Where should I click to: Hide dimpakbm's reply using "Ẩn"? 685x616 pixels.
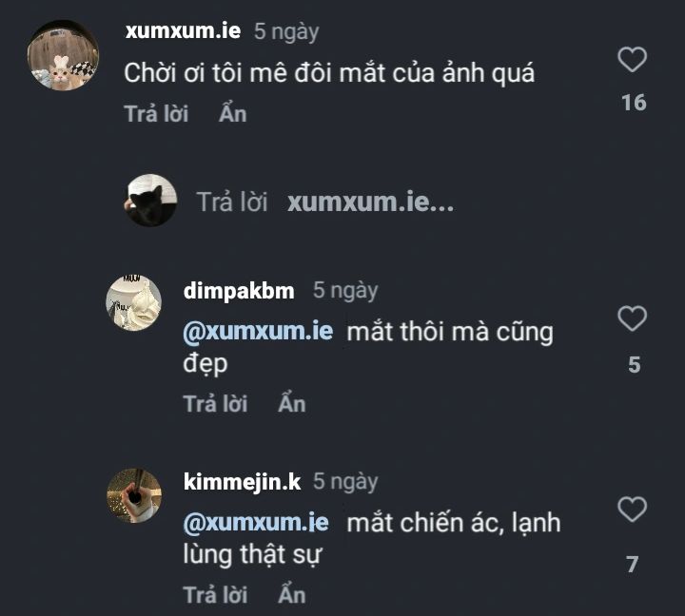[292, 403]
